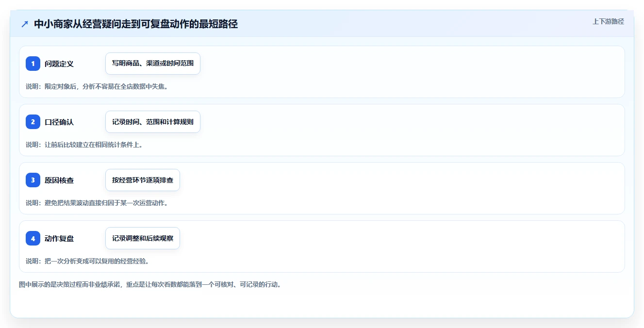Viewport: 644px width, 328px height.
Task: Click the footer note starting 图中展示的是决策过程
Action: point(150,284)
